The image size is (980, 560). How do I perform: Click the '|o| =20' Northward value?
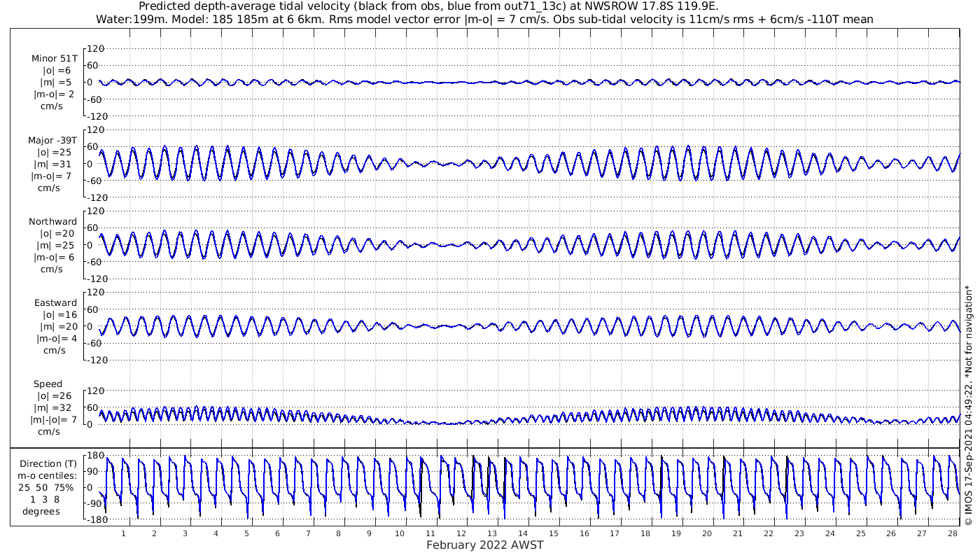pos(55,234)
